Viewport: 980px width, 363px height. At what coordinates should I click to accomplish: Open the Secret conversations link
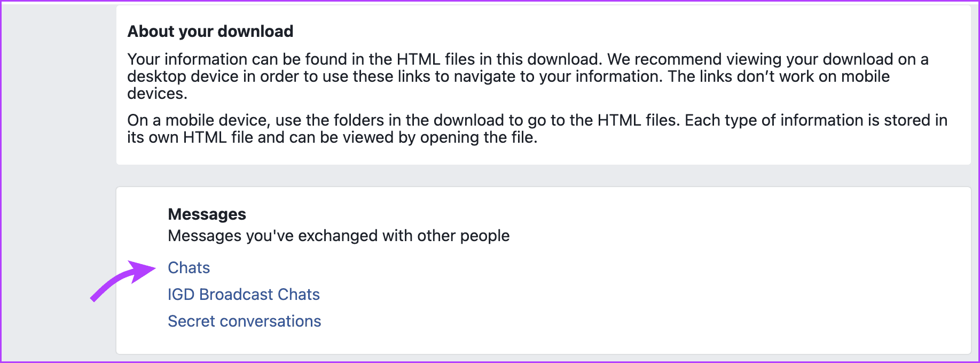(244, 321)
